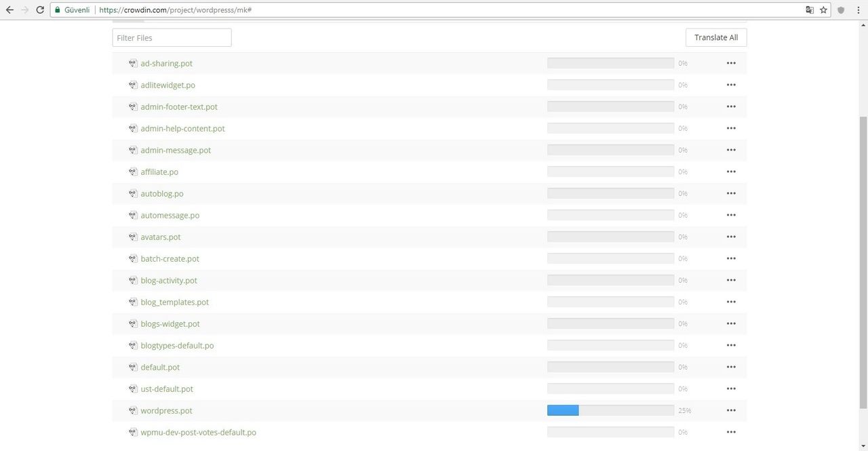Open the wpmu-dev-post-votes-default.po file link
868x451 pixels.
pyautogui.click(x=198, y=432)
